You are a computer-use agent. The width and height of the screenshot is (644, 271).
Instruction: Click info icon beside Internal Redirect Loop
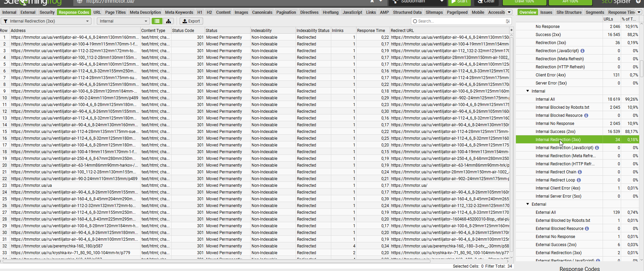click(x=579, y=180)
